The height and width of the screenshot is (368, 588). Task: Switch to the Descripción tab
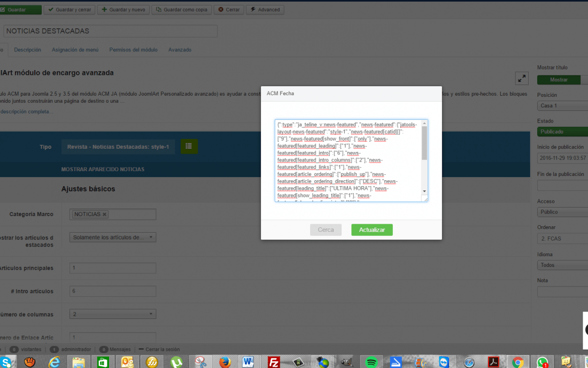[x=27, y=50]
